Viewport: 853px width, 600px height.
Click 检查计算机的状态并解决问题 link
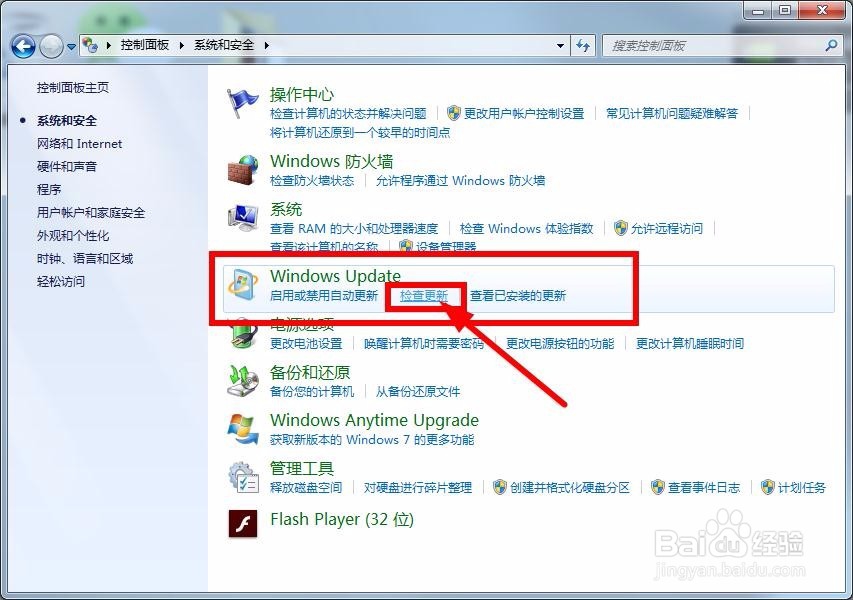coord(348,113)
